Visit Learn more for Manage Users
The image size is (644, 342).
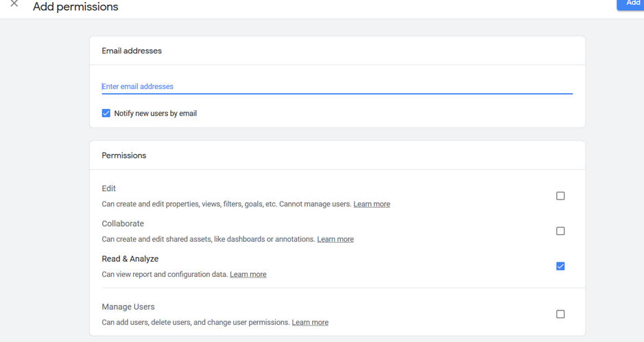pos(310,322)
